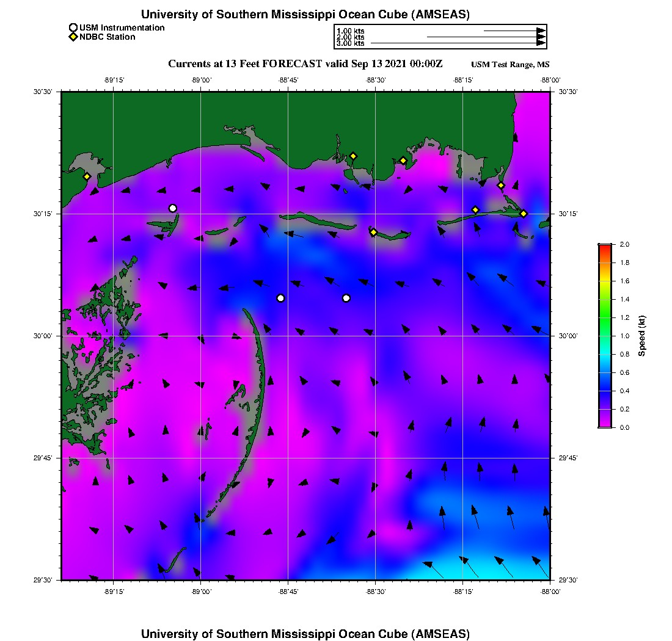Click USM instrument circle nearest 88°45' longitude line
The image size is (672, 641).
[280, 298]
